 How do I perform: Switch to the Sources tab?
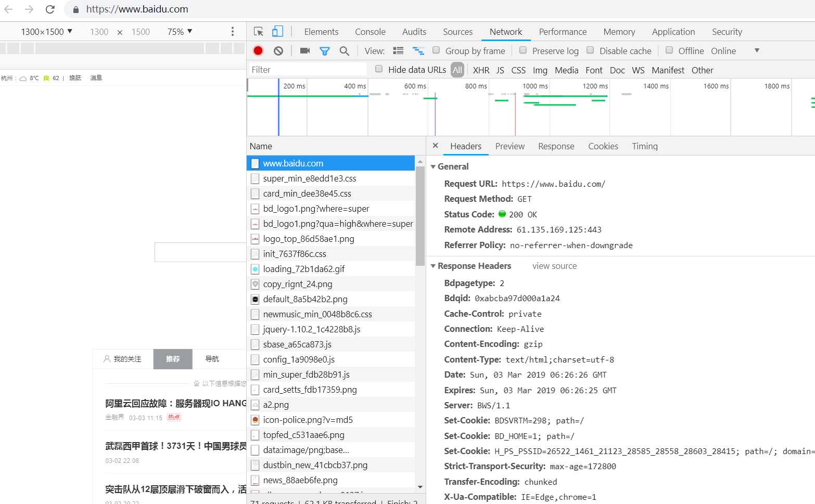(x=458, y=32)
